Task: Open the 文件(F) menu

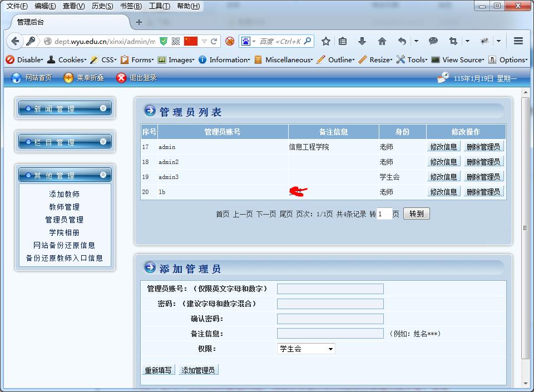Action: point(17,6)
